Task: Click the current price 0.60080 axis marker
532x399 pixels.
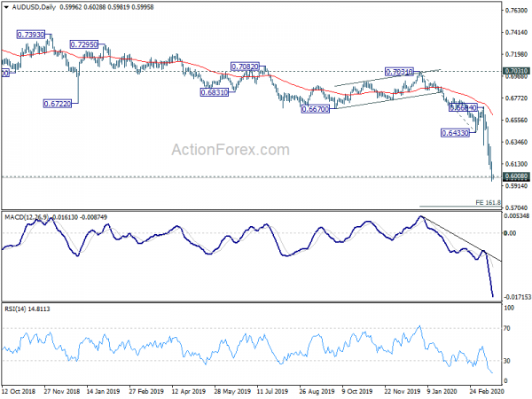Action: pos(516,176)
